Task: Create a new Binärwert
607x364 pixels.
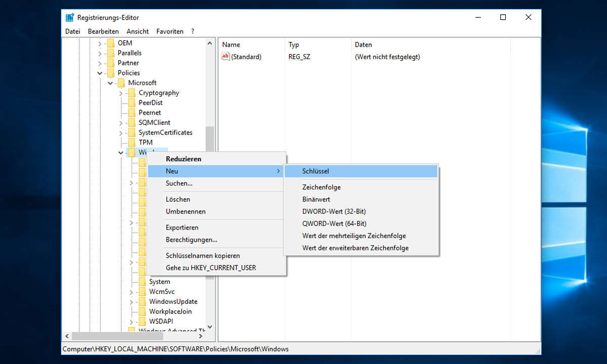Action: coord(361,199)
